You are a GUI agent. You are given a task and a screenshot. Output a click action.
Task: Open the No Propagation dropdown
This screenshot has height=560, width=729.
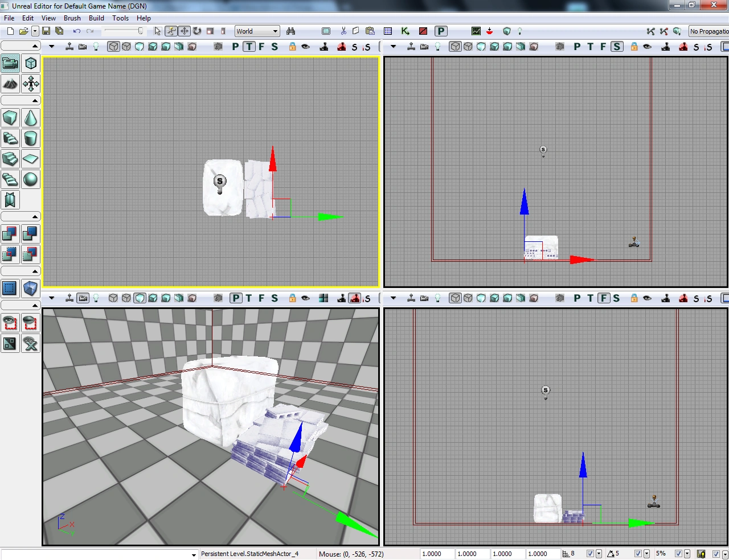(x=708, y=31)
